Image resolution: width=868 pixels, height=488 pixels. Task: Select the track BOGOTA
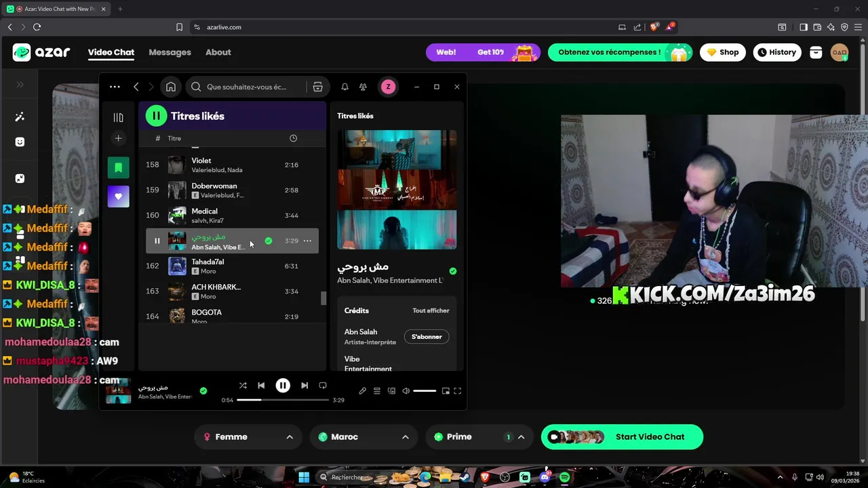(232, 316)
